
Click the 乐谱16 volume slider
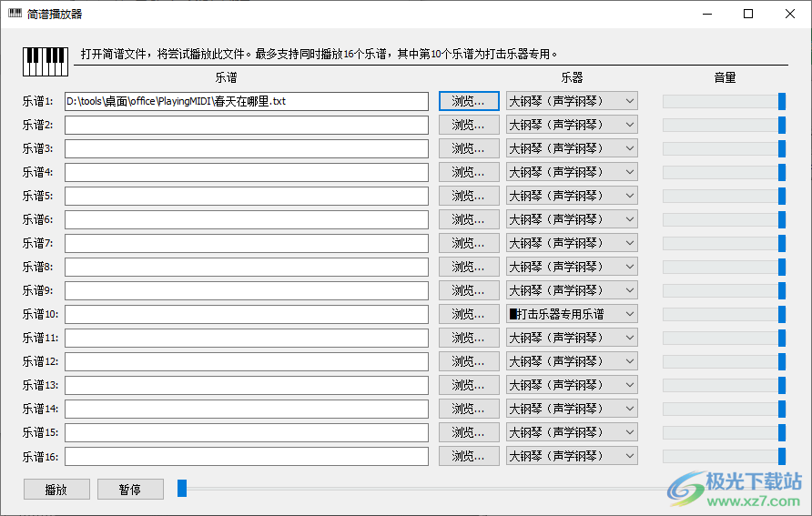[725, 457]
